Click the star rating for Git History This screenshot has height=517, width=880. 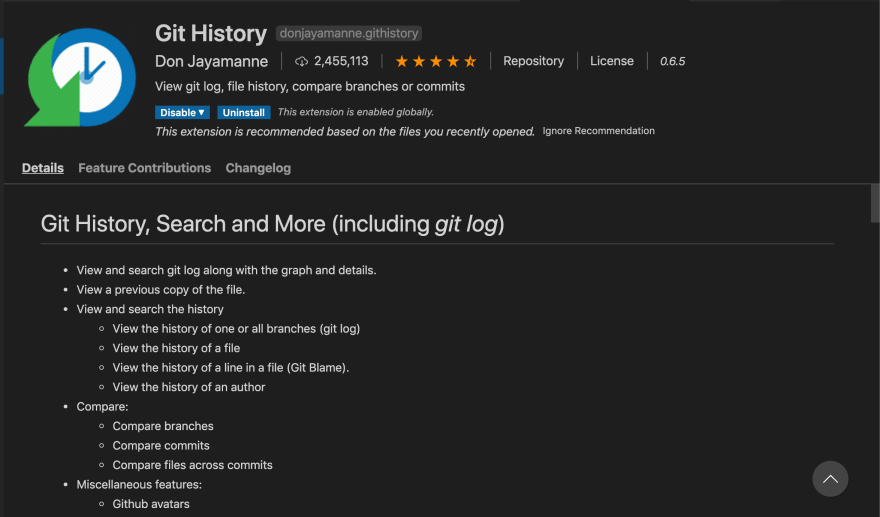436,61
